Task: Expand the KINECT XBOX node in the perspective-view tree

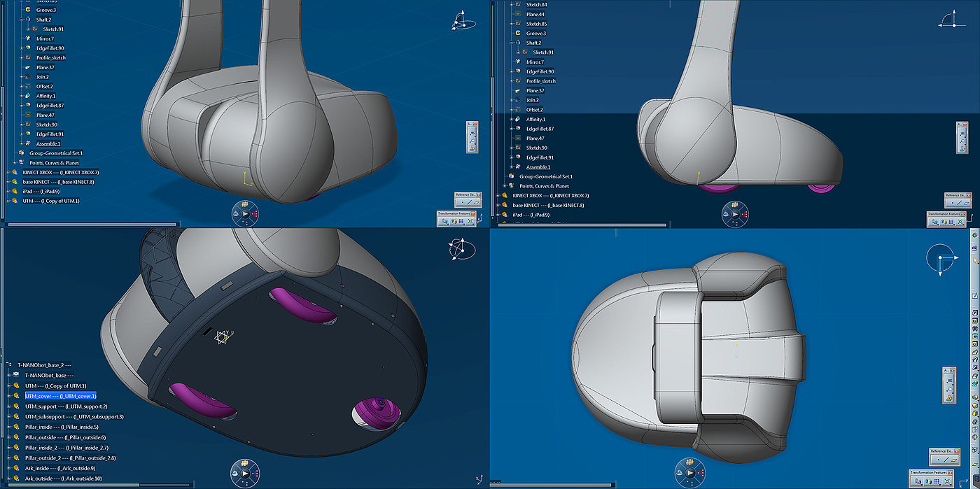Action: tap(8, 172)
